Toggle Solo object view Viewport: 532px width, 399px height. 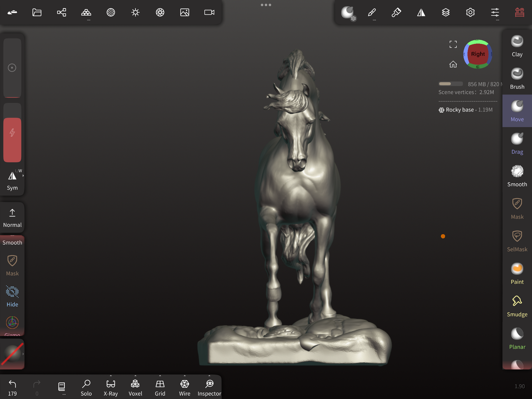click(86, 387)
